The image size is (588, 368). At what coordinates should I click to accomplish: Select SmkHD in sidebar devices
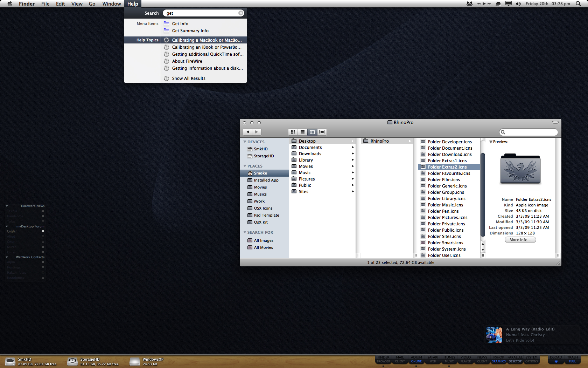[x=264, y=149]
